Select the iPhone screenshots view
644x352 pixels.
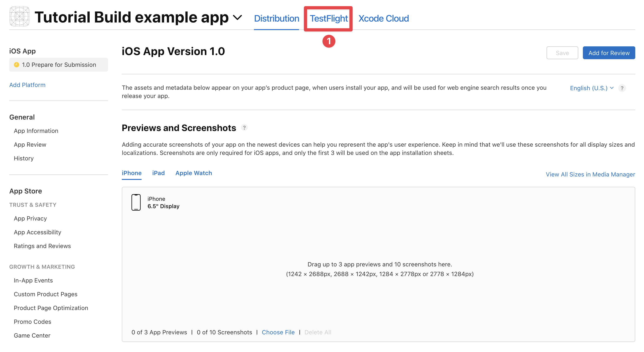pos(131,173)
